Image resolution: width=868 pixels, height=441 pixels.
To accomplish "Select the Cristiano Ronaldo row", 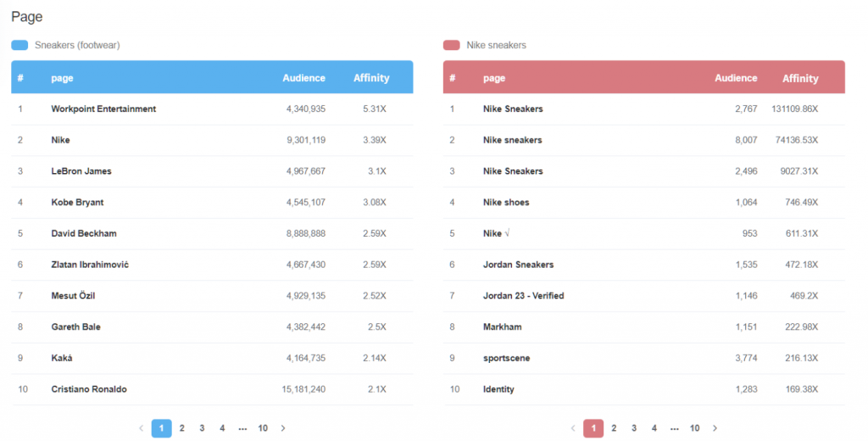I will [212, 389].
